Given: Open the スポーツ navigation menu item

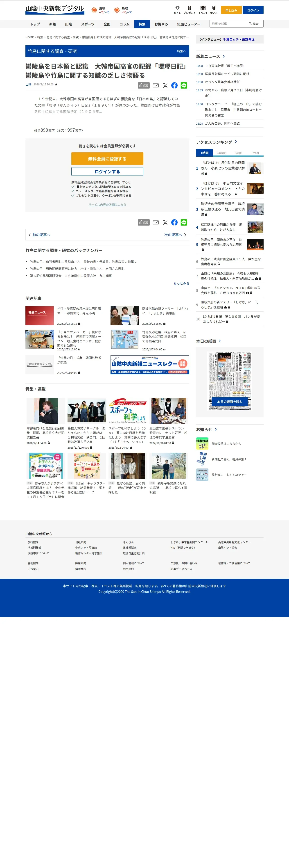Looking at the screenshot, I should [x=88, y=24].
